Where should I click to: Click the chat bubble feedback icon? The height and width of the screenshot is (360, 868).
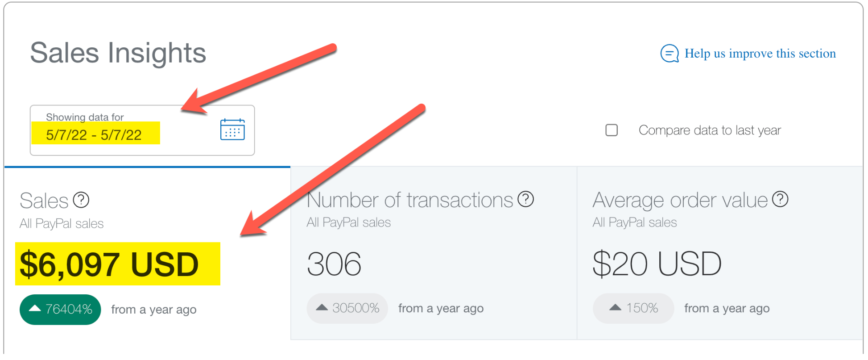(670, 54)
